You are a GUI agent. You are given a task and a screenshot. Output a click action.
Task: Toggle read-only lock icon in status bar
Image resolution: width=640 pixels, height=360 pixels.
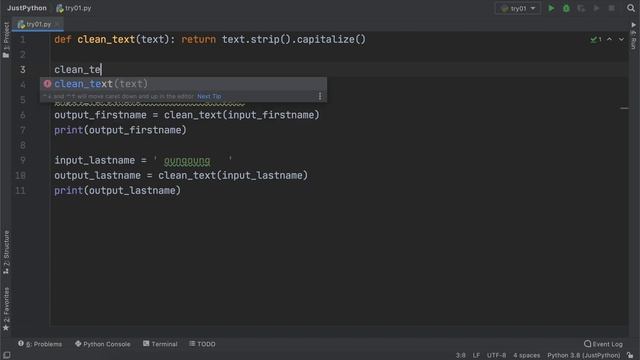[631, 356]
